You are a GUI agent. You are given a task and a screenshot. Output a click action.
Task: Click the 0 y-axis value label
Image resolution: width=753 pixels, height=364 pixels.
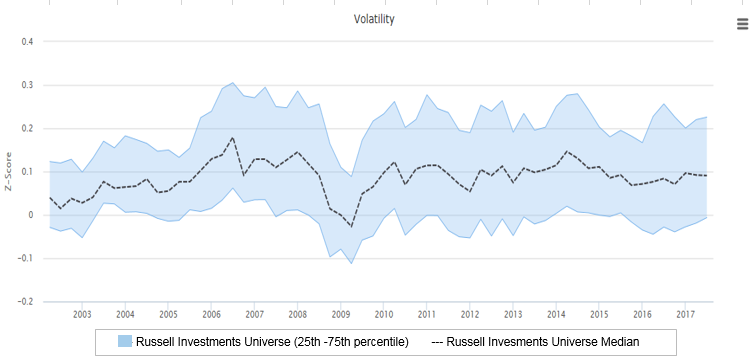tap(30, 215)
